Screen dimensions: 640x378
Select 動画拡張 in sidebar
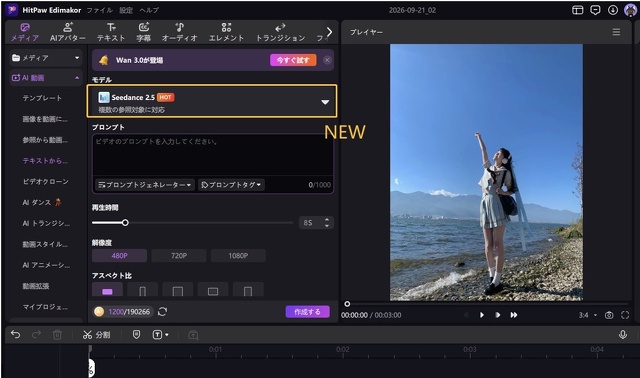(x=36, y=286)
